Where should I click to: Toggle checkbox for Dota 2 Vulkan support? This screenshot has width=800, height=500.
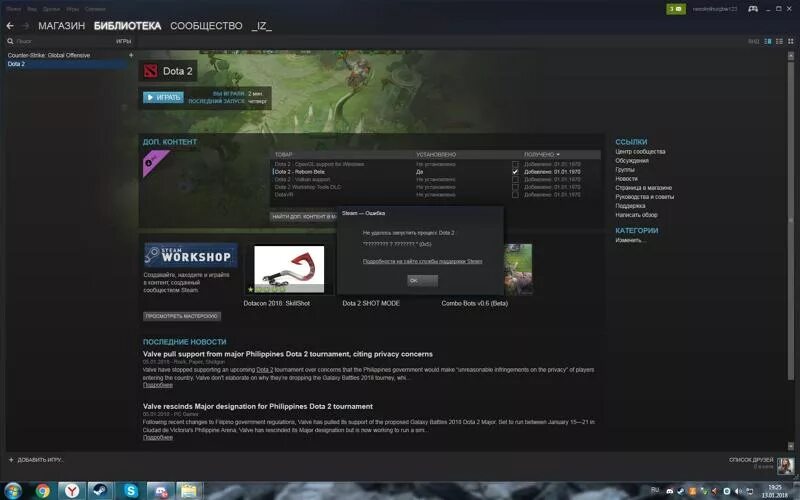click(515, 180)
